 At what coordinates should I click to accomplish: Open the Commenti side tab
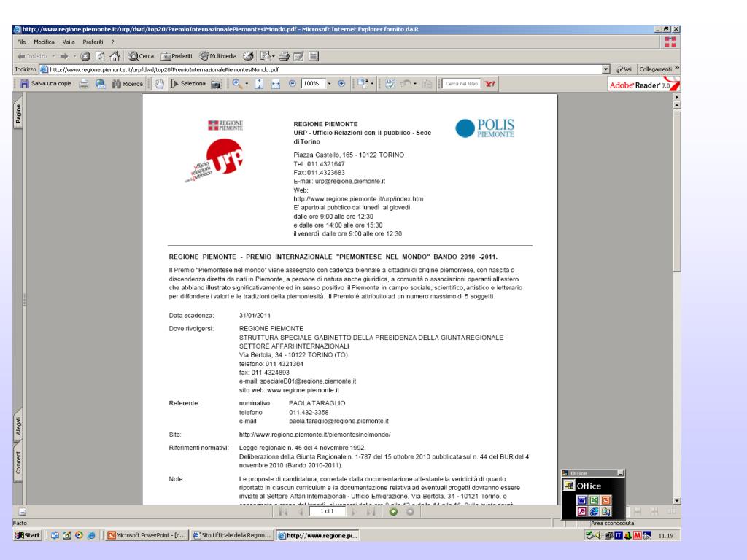tap(18, 462)
